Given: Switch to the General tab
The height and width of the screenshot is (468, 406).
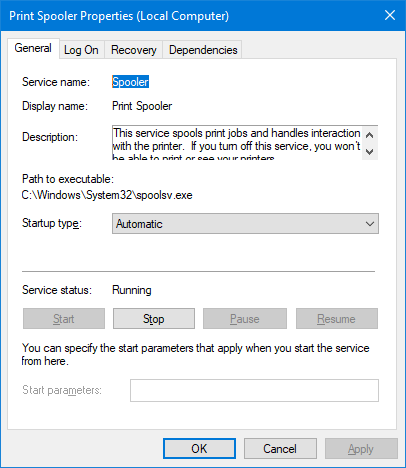Looking at the screenshot, I should pos(33,48).
